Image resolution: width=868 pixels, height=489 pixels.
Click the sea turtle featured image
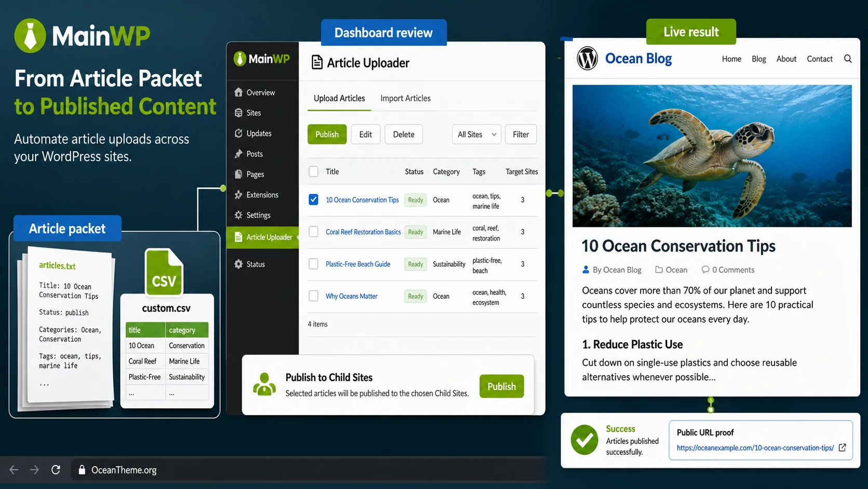click(712, 156)
